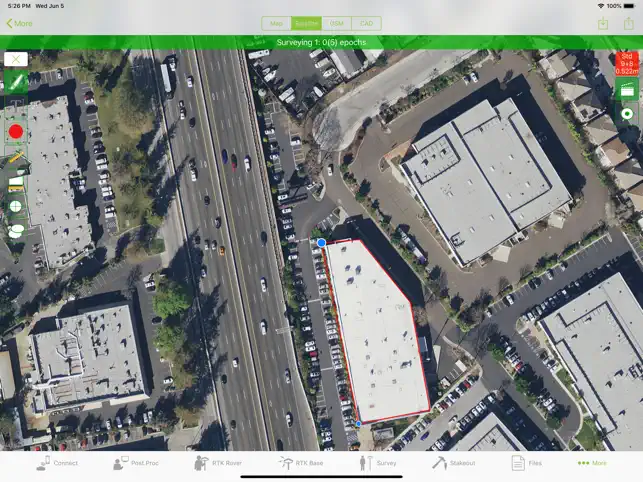Close the drawing toolbar with X
The image size is (643, 482).
tap(16, 59)
